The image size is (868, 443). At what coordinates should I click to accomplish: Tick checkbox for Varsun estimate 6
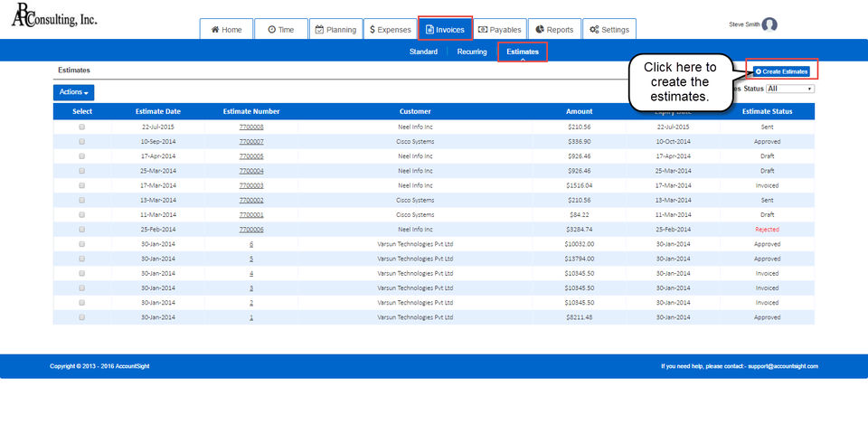pos(82,244)
